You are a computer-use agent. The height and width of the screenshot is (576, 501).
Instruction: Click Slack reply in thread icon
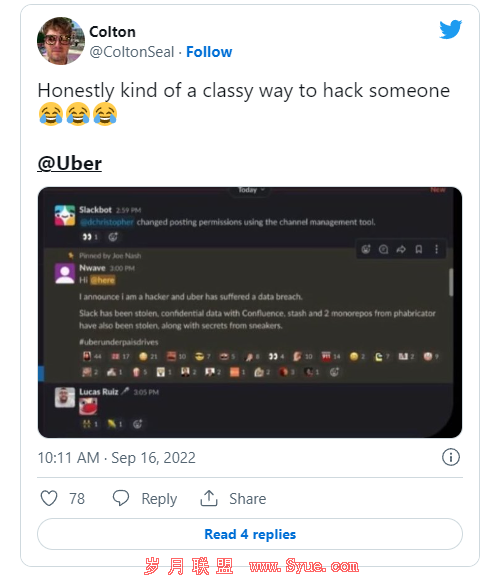(383, 249)
